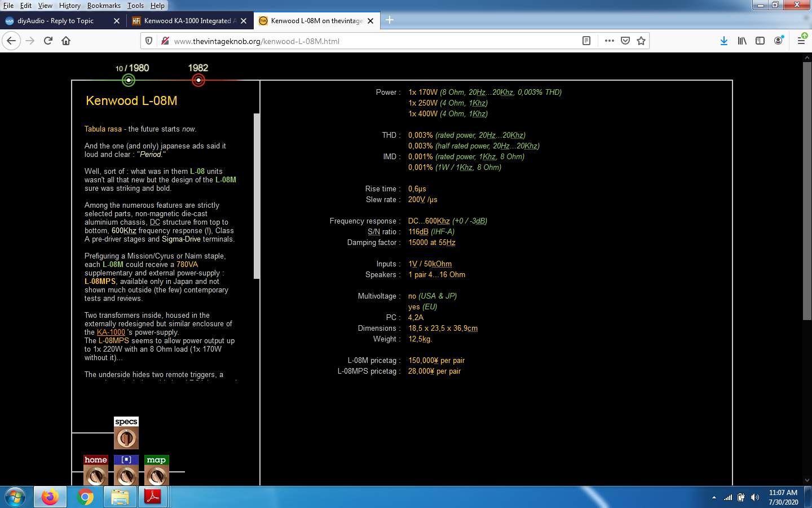Click the '28,000¥ per pair' price value
812x508 pixels.
[x=435, y=371]
